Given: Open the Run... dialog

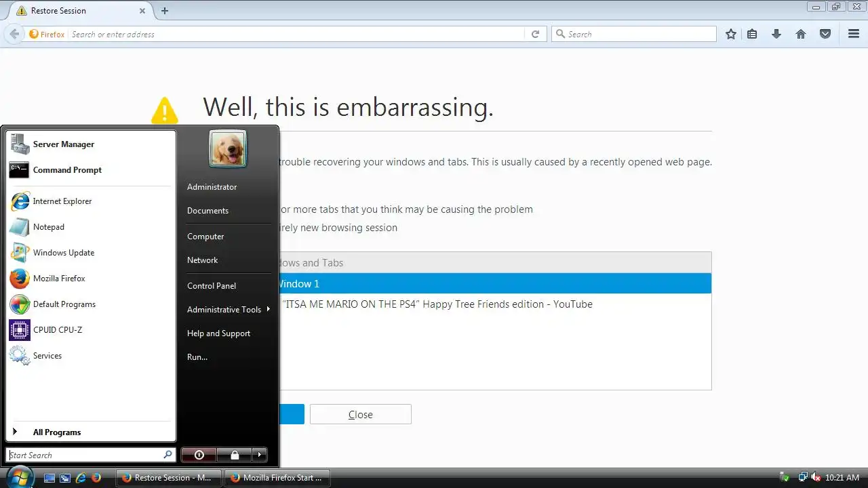Looking at the screenshot, I should [228, 357].
